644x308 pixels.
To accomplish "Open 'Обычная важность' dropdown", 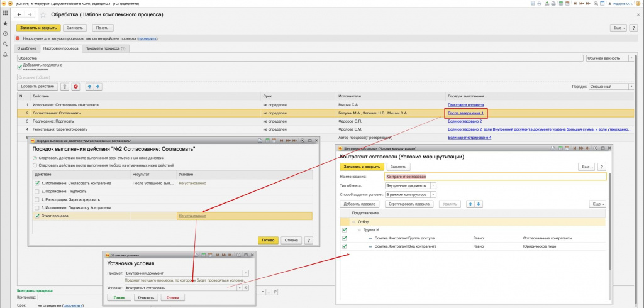I will point(631,58).
